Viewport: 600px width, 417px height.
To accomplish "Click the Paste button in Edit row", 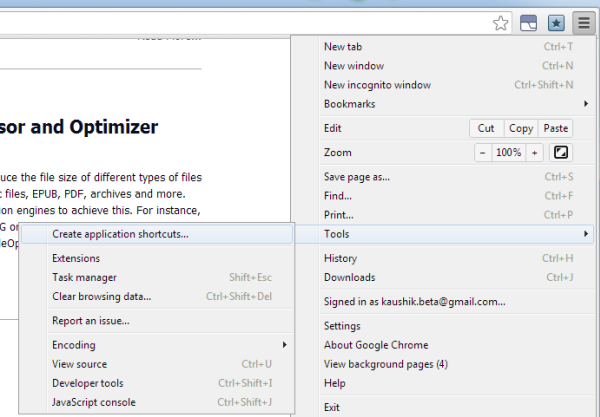I will pyautogui.click(x=556, y=128).
